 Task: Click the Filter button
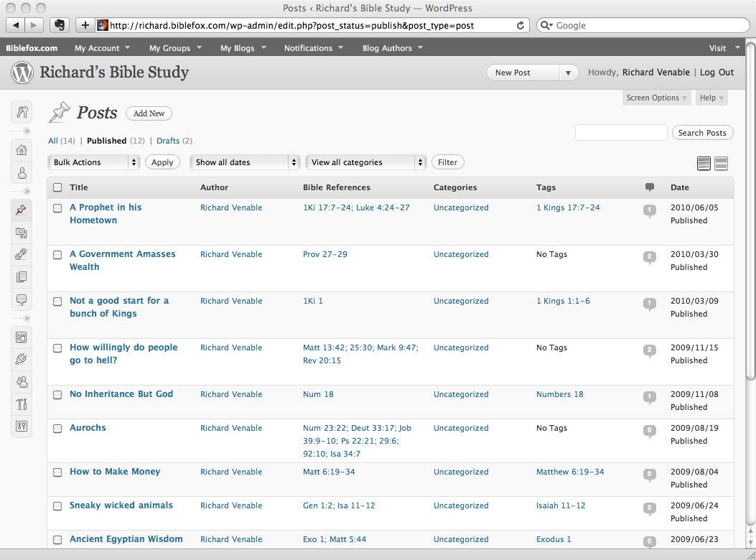[447, 162]
